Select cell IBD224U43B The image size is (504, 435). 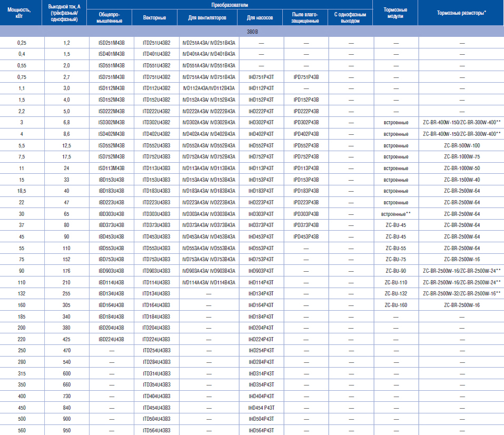tap(112, 340)
